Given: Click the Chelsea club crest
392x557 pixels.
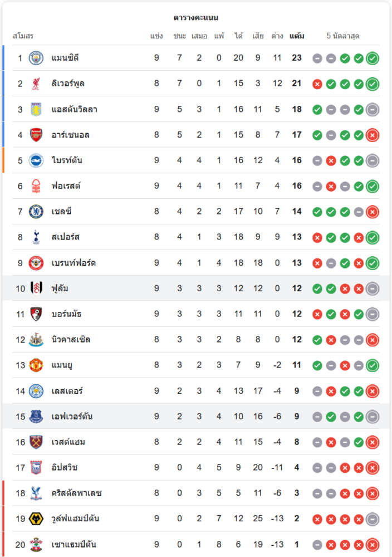Looking at the screenshot, I should [36, 212].
